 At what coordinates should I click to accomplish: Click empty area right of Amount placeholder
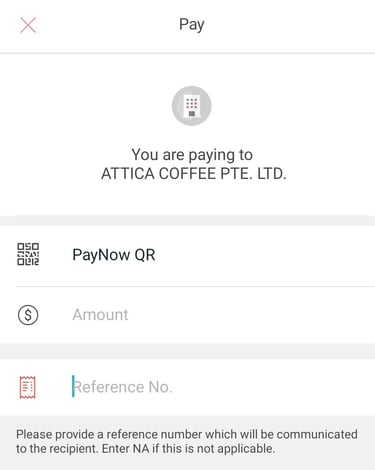pos(252,315)
